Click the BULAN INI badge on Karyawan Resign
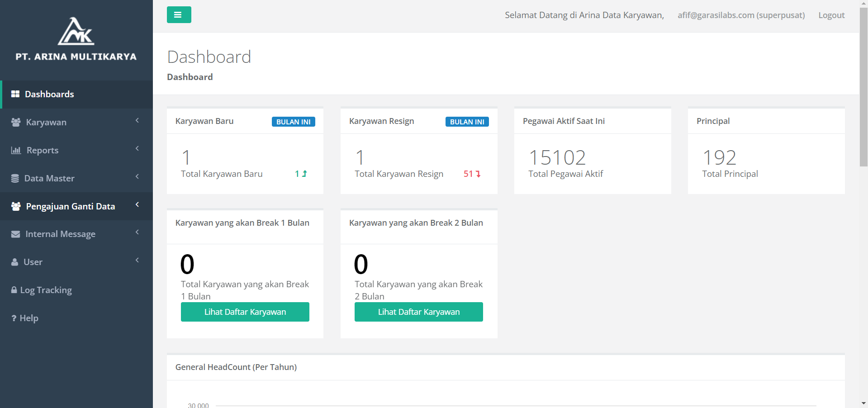Image resolution: width=868 pixels, height=408 pixels. (467, 122)
